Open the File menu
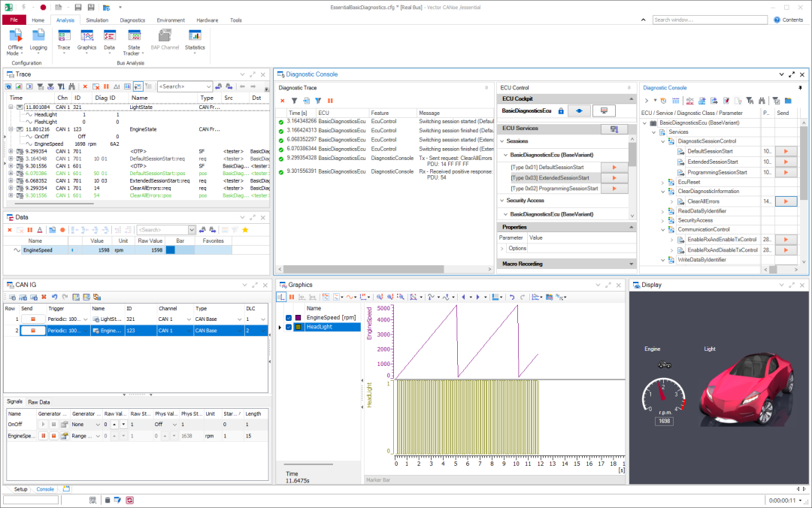Screen dimensions: 812x508 [14, 20]
